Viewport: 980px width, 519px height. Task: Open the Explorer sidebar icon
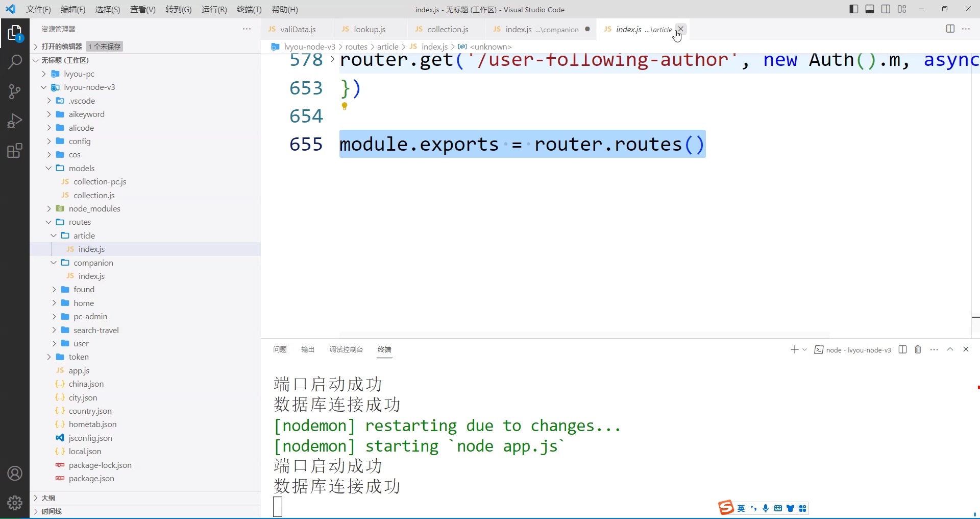15,33
